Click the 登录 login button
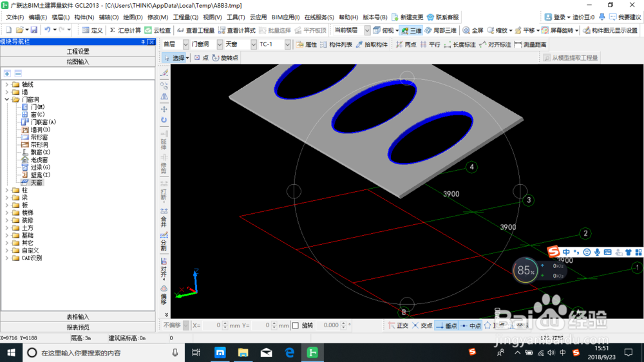This screenshot has height=362, width=644. click(557, 17)
